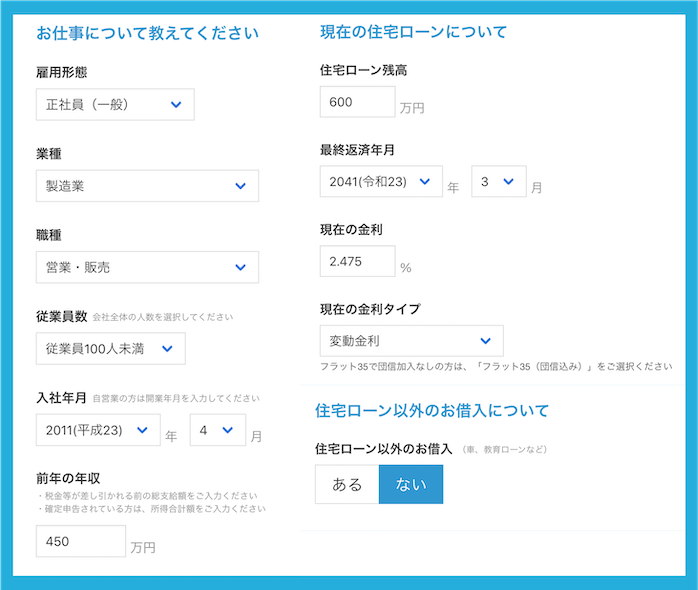Expand the 最終返済年月 month dropdown showing 3
The height and width of the screenshot is (590, 698).
[498, 182]
